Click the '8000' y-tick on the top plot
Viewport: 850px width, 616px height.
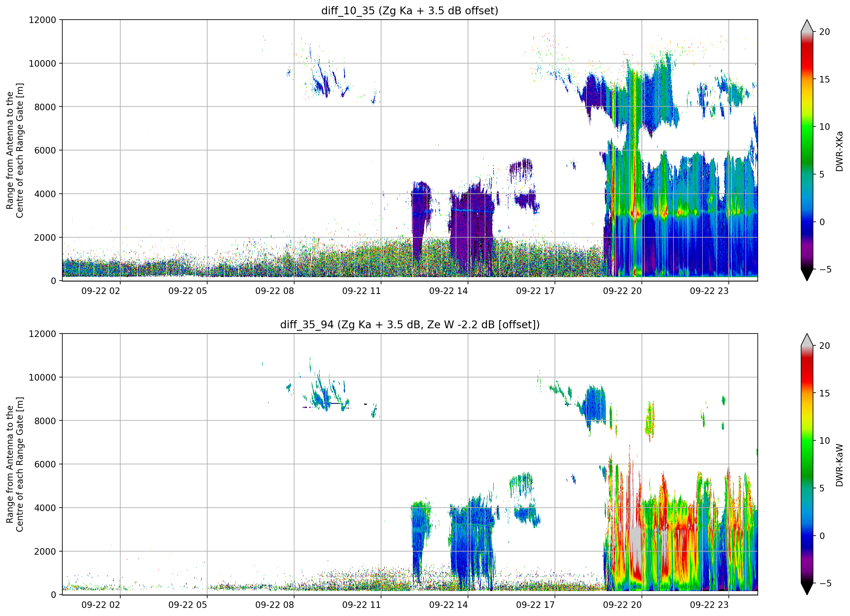[45, 107]
